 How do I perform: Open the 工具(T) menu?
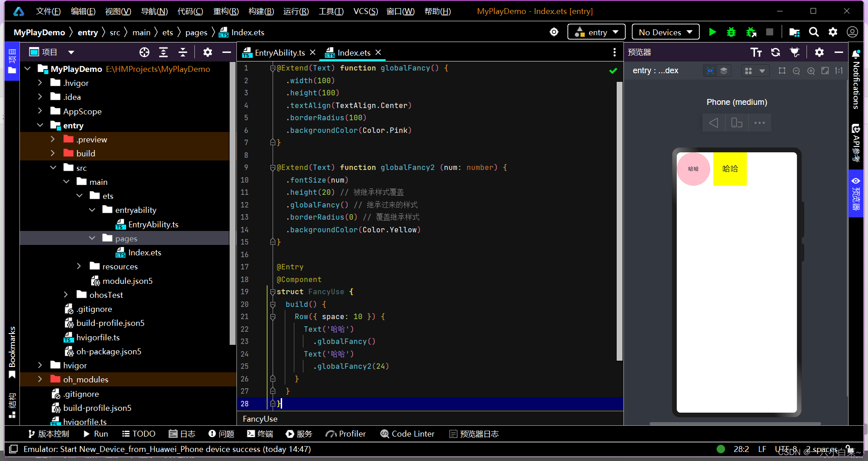pos(331,11)
